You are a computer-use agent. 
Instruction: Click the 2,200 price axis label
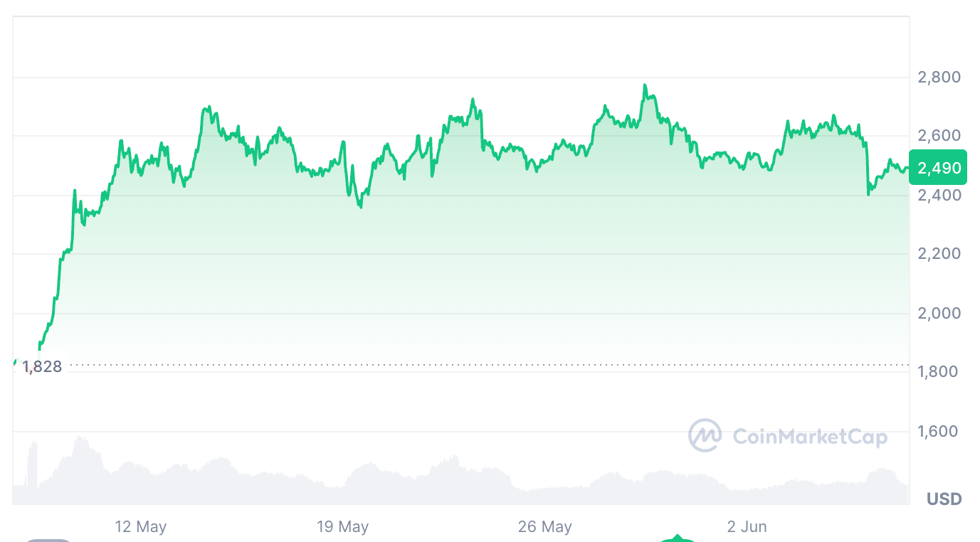(x=939, y=254)
